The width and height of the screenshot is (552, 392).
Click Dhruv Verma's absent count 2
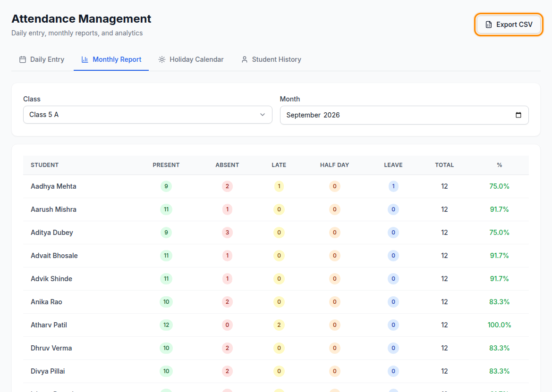(x=228, y=348)
